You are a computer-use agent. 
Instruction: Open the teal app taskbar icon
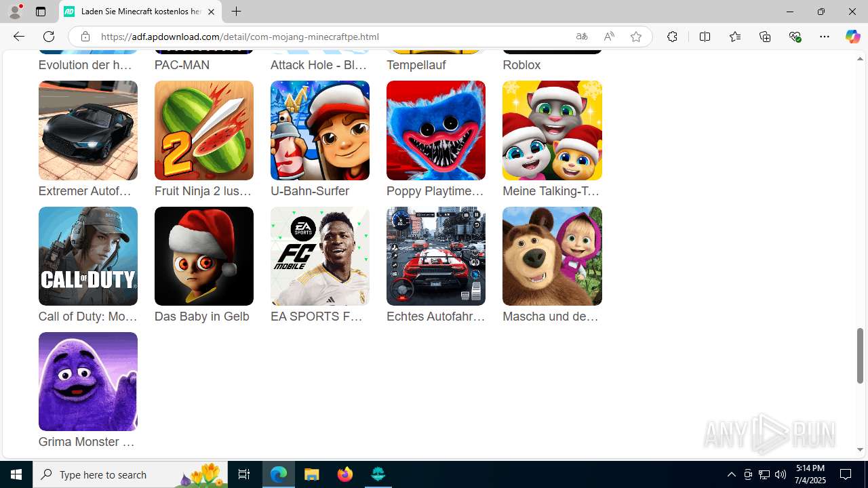coord(378,474)
